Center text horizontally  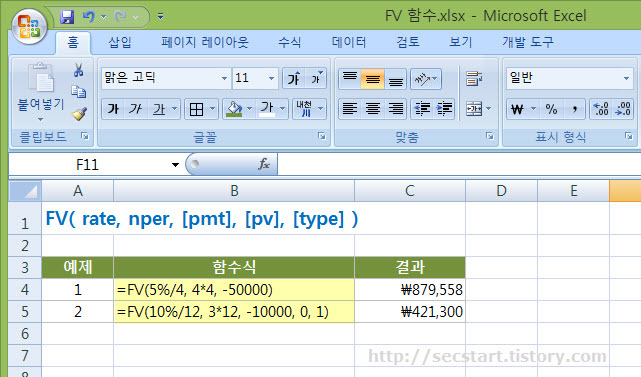(x=372, y=109)
